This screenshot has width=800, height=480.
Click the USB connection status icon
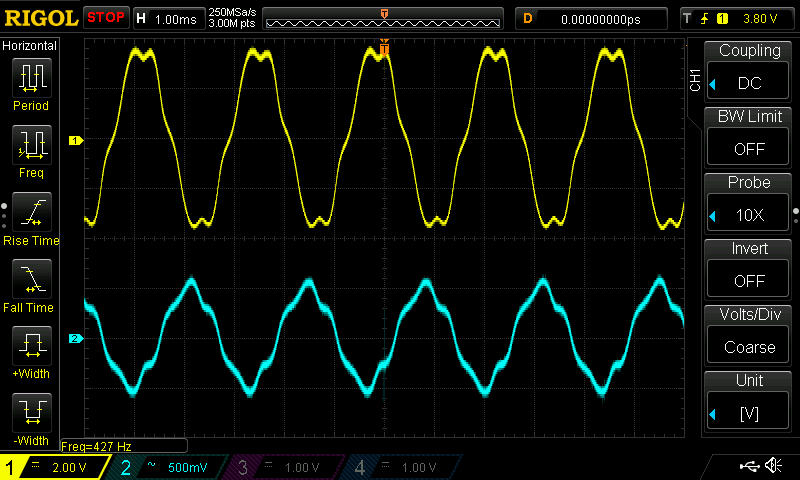coord(748,466)
